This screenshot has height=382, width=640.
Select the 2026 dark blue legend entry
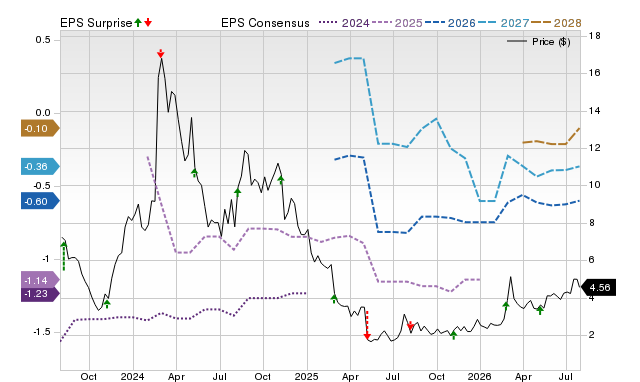click(x=450, y=23)
